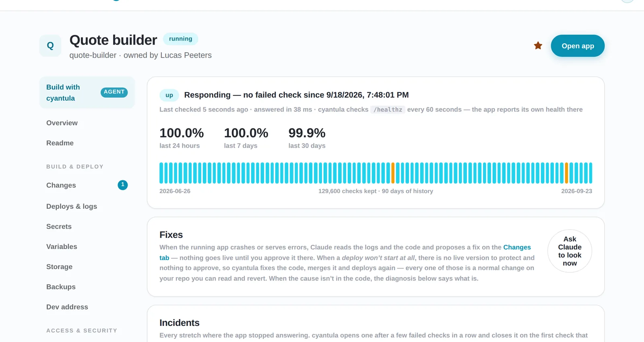Click the running status badge
Screen dimensions: 644x342
click(180, 39)
